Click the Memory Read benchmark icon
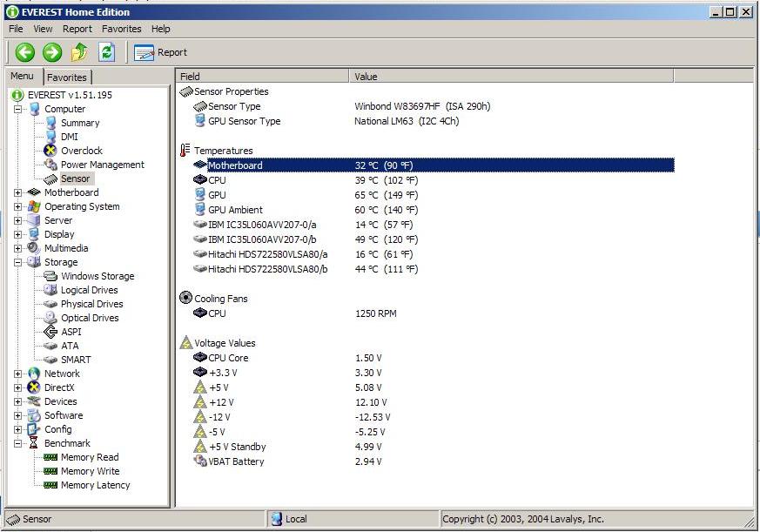 click(50, 457)
